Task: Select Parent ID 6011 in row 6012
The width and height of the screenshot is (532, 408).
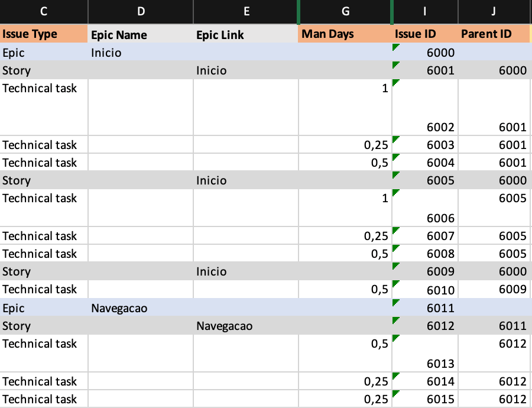Action: coord(494,326)
